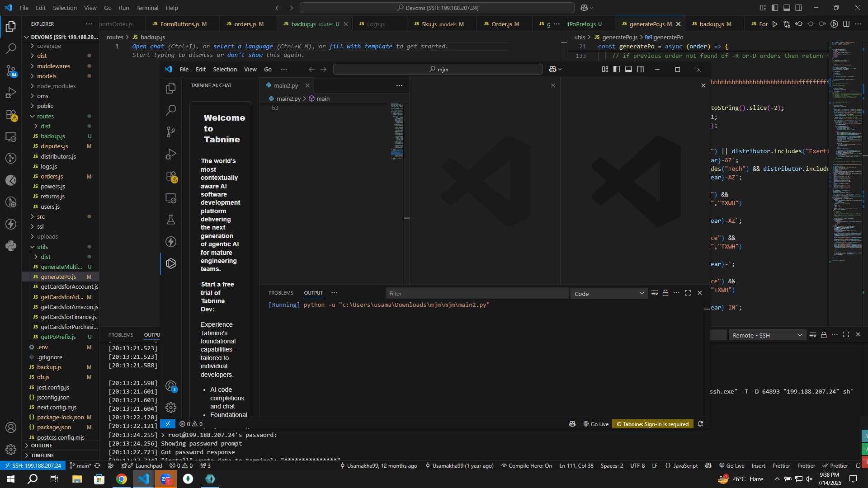The image size is (868, 488).
Task: Open Manage gear in back window activity bar
Action: (11, 449)
